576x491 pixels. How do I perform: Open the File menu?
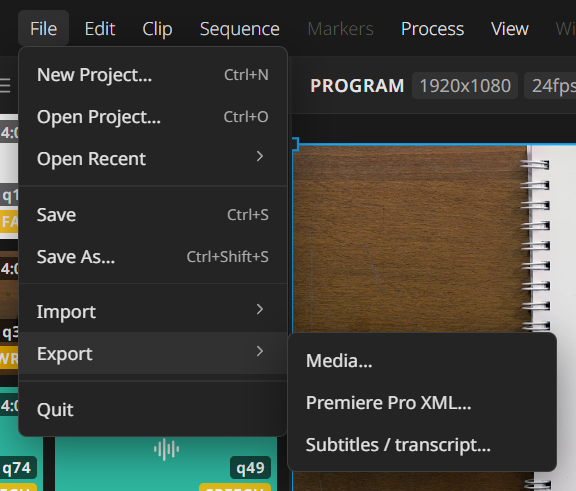click(x=43, y=29)
